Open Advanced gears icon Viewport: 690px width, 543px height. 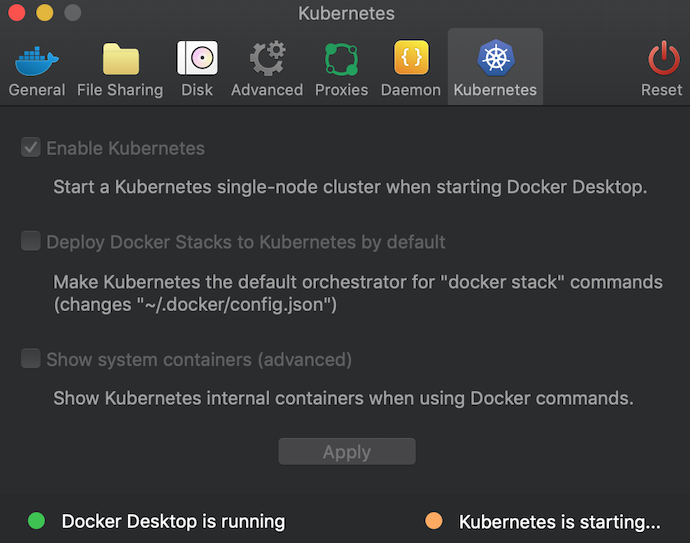[x=267, y=59]
